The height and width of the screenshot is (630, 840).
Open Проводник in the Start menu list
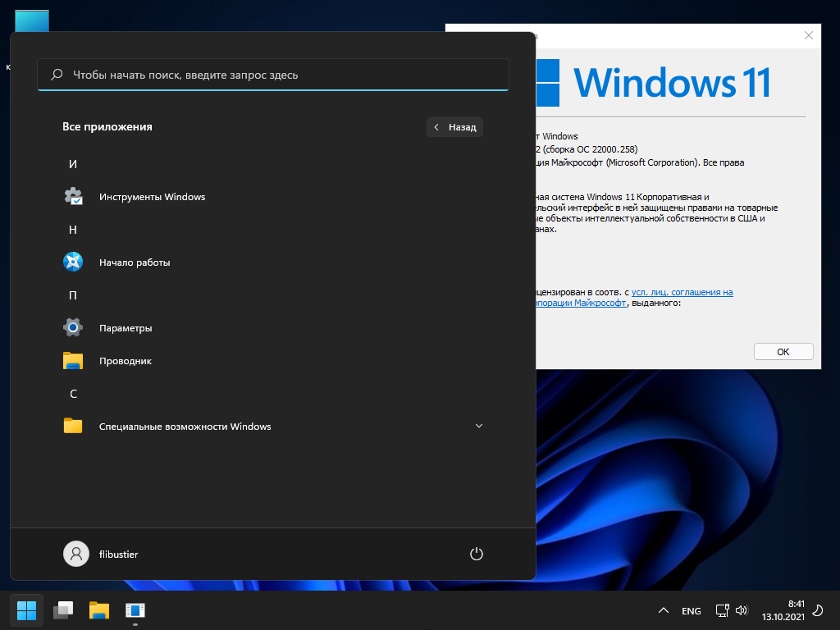(x=126, y=361)
